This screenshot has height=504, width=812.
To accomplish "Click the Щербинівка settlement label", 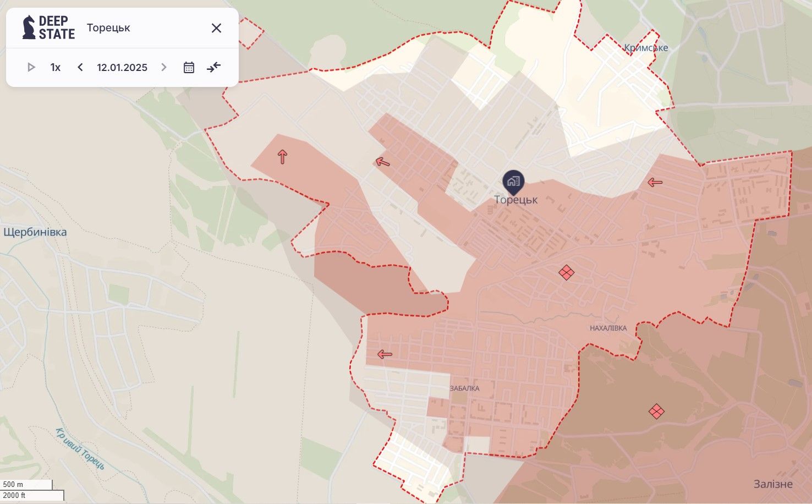I will [35, 232].
